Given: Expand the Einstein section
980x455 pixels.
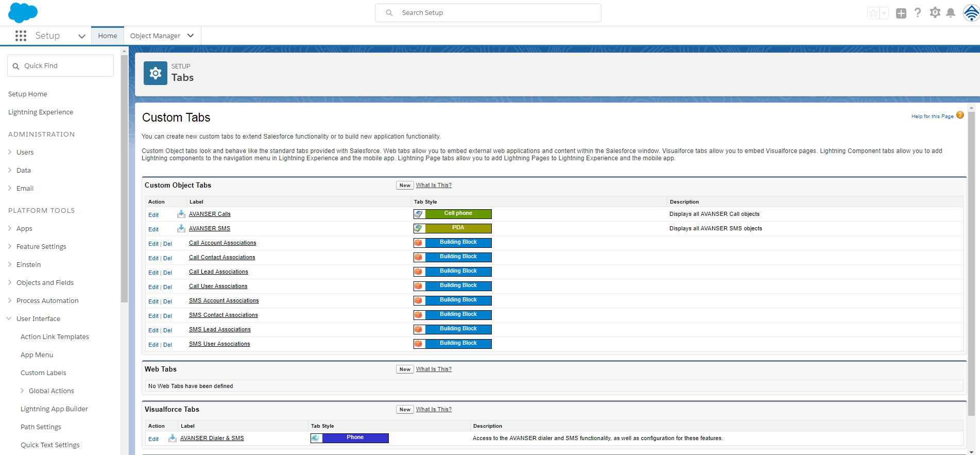Looking at the screenshot, I should 10,264.
